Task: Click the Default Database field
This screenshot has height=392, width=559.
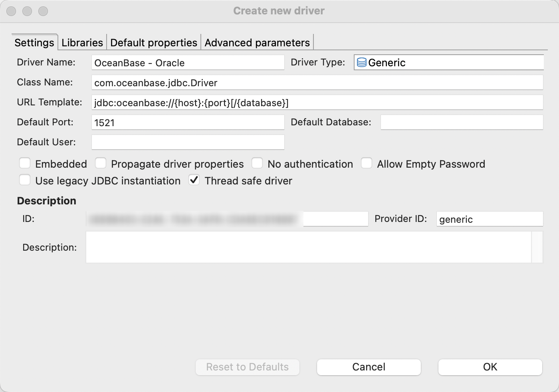Action: [x=461, y=122]
